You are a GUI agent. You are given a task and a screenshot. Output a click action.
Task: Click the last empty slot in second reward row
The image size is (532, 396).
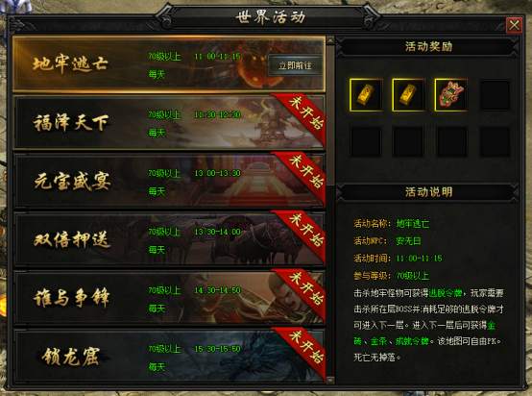[495, 141]
